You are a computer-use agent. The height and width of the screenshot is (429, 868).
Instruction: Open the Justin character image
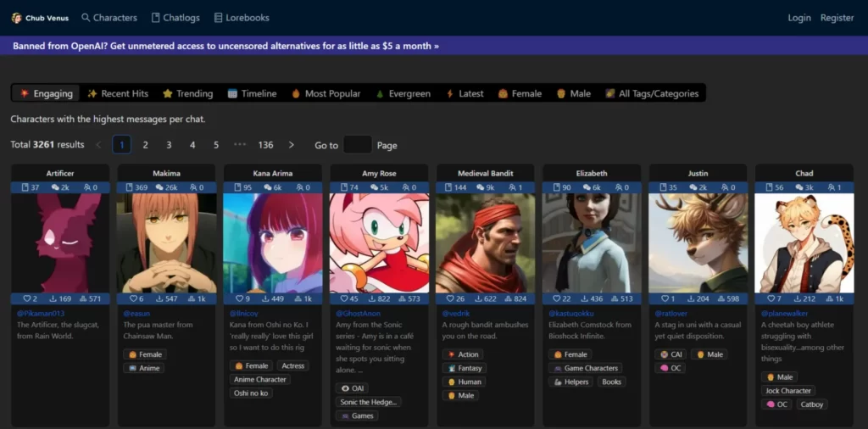pyautogui.click(x=698, y=243)
